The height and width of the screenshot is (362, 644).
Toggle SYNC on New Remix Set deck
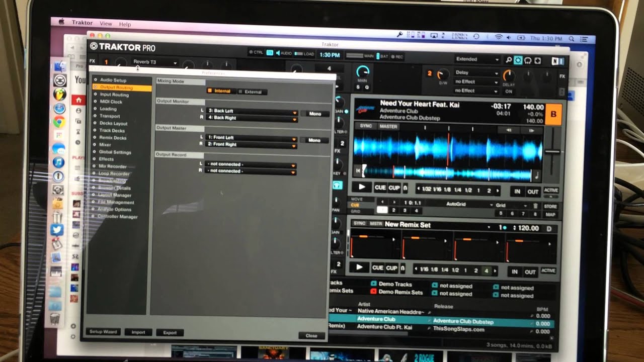[360, 224]
